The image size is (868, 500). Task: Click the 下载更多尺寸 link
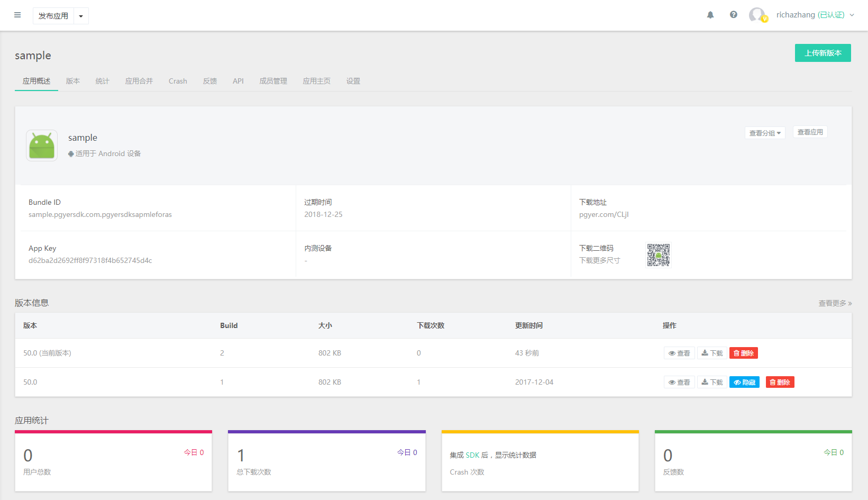pyautogui.click(x=600, y=260)
